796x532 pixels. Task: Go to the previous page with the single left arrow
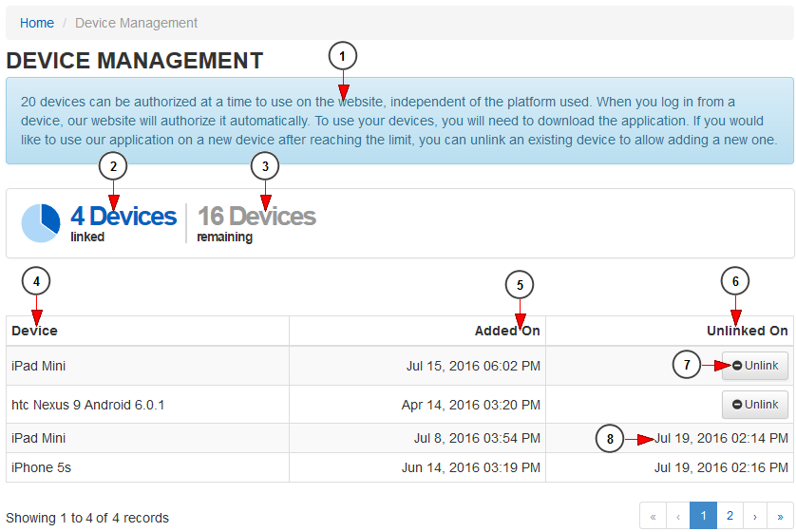[x=677, y=516]
